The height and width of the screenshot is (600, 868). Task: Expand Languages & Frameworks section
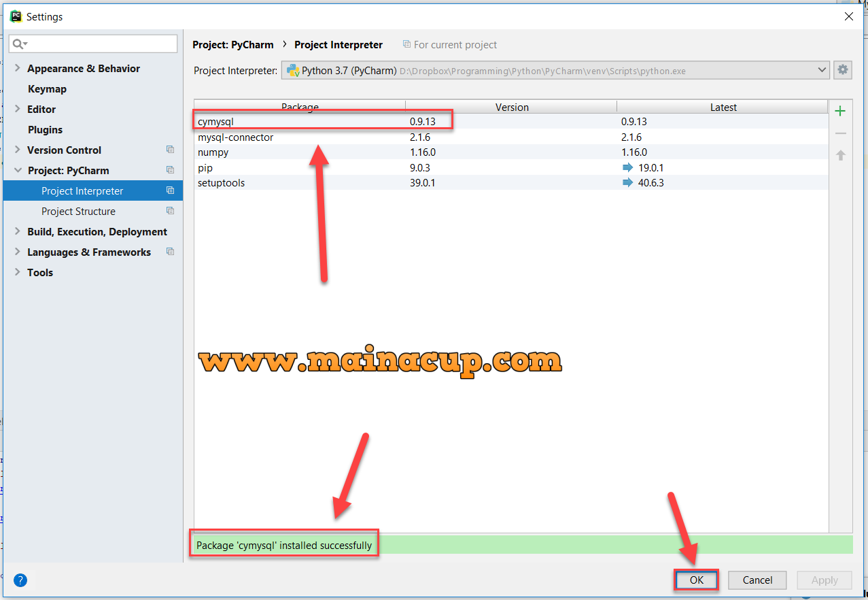click(18, 252)
